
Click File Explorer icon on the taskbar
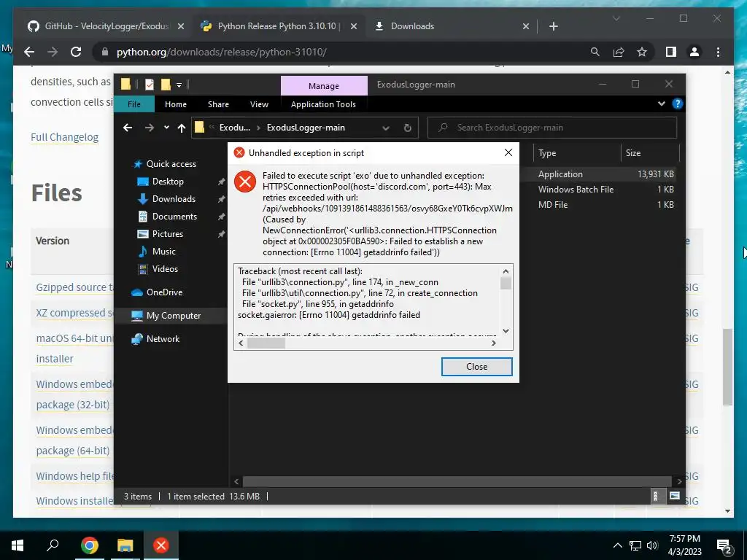125,545
